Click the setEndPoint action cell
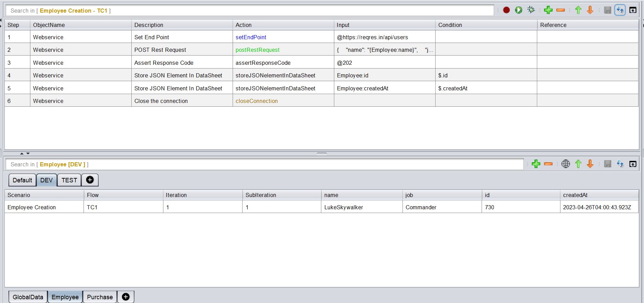The height and width of the screenshot is (303, 644). [283, 37]
